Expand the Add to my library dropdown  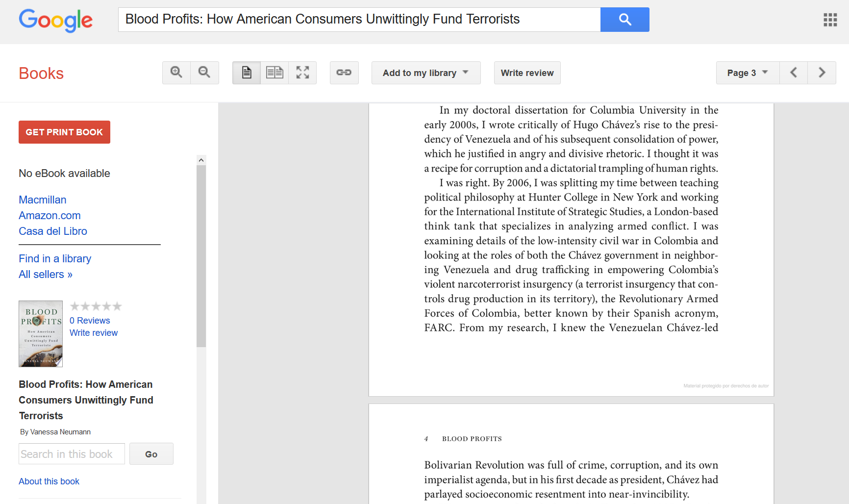tap(426, 73)
